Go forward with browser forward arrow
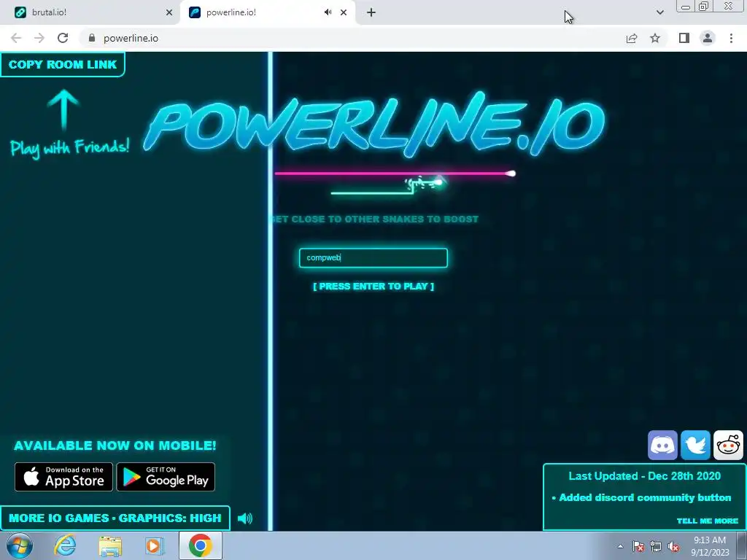The height and width of the screenshot is (560, 747). pyautogui.click(x=39, y=38)
